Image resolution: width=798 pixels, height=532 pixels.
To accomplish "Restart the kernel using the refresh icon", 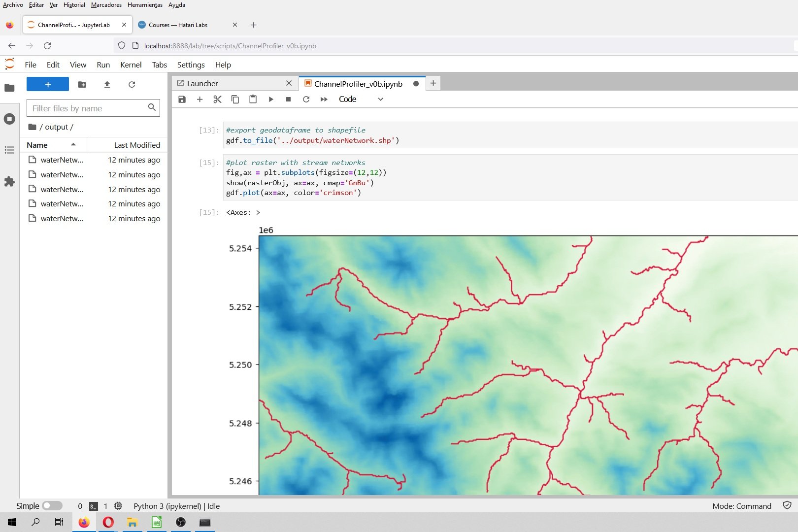I will click(x=306, y=99).
